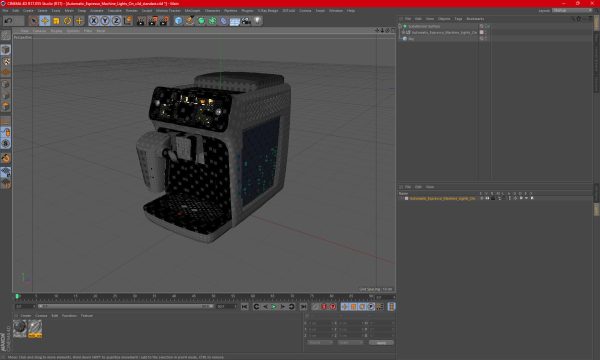Step to previous frame

click(x=265, y=307)
